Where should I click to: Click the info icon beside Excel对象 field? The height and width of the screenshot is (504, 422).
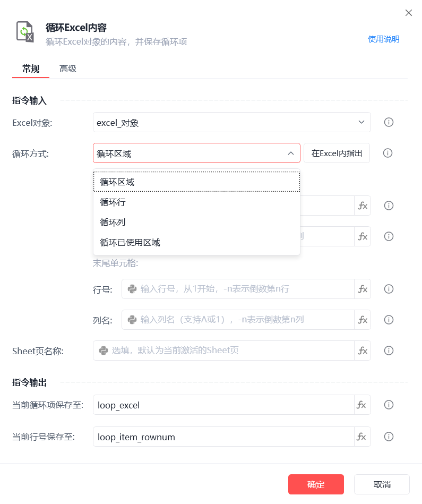point(389,122)
